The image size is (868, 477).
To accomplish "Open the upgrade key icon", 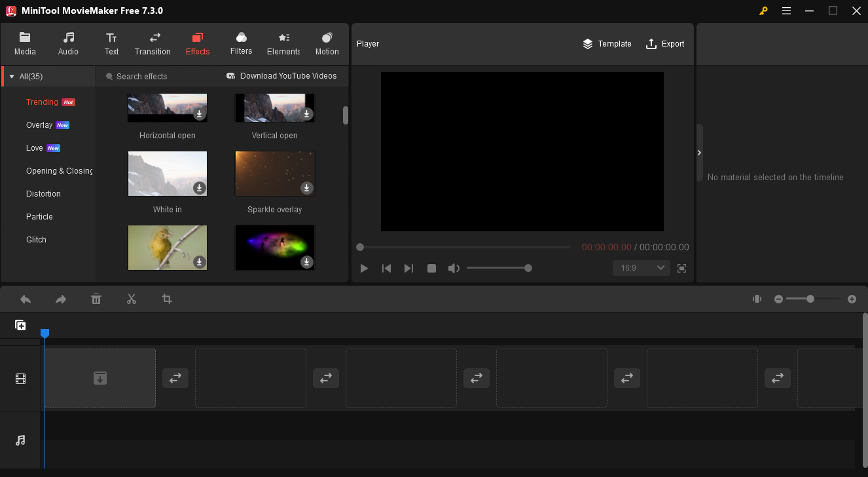I will [763, 10].
